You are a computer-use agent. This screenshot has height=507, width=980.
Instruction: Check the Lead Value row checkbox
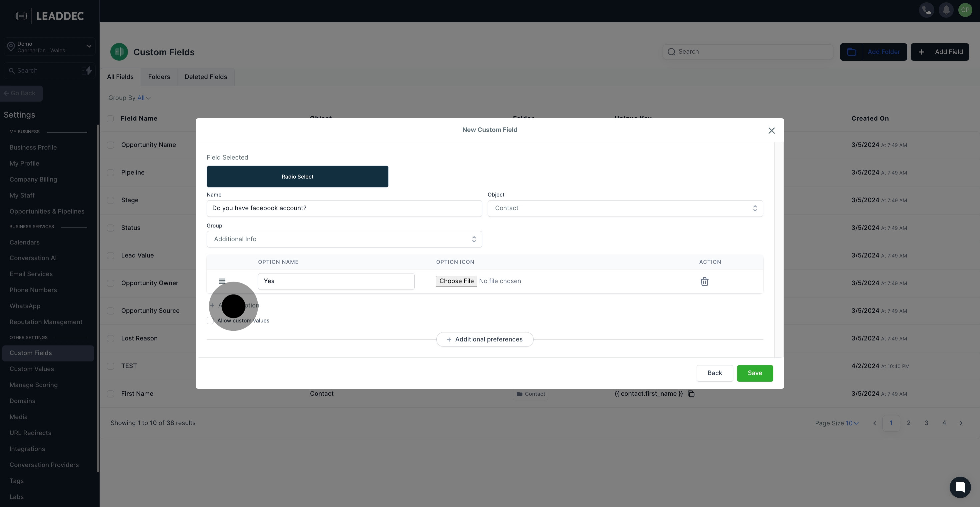tap(110, 255)
